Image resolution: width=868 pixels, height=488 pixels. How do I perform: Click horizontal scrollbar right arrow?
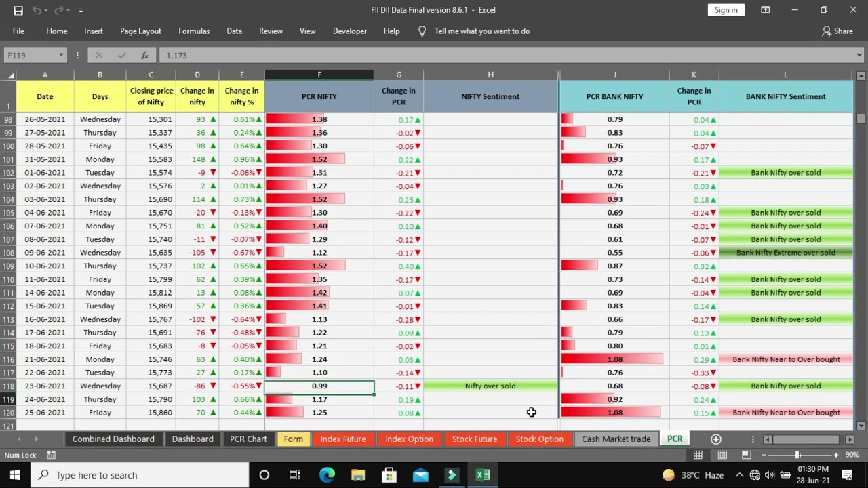point(850,439)
